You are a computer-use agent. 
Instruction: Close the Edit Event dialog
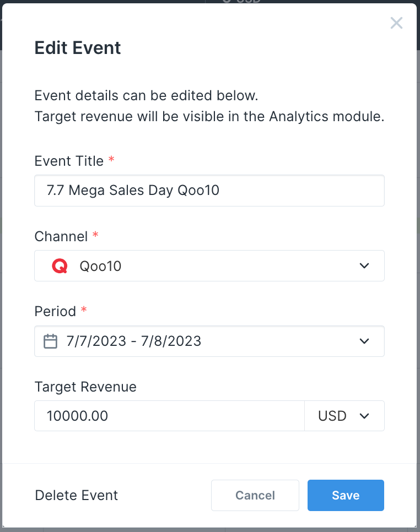pos(396,23)
